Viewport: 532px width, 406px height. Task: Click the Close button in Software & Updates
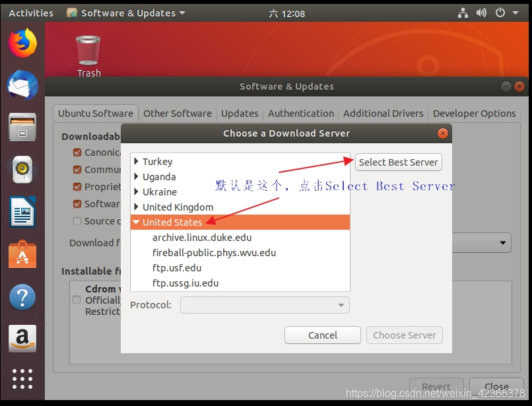point(496,386)
